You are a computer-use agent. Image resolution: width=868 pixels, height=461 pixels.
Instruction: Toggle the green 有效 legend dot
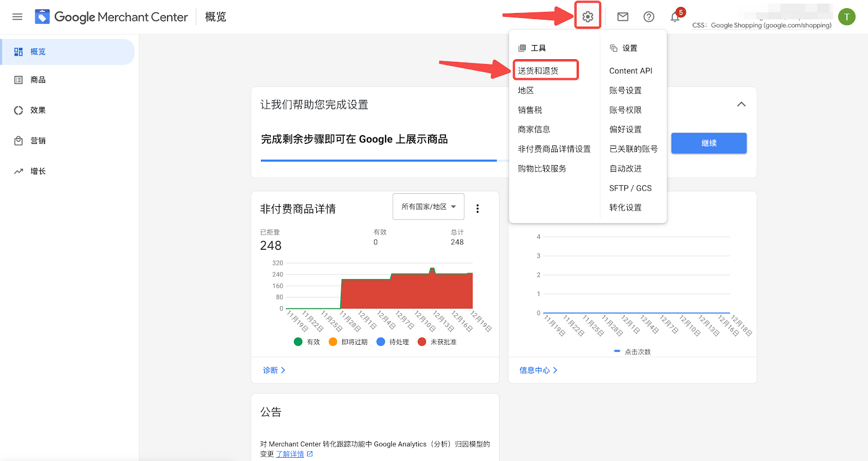[x=298, y=342]
